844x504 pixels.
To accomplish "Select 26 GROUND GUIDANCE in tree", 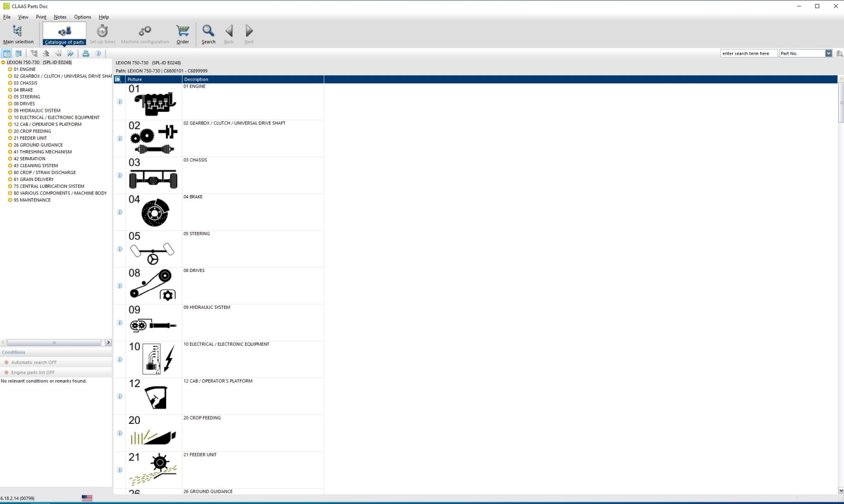I will pyautogui.click(x=38, y=145).
